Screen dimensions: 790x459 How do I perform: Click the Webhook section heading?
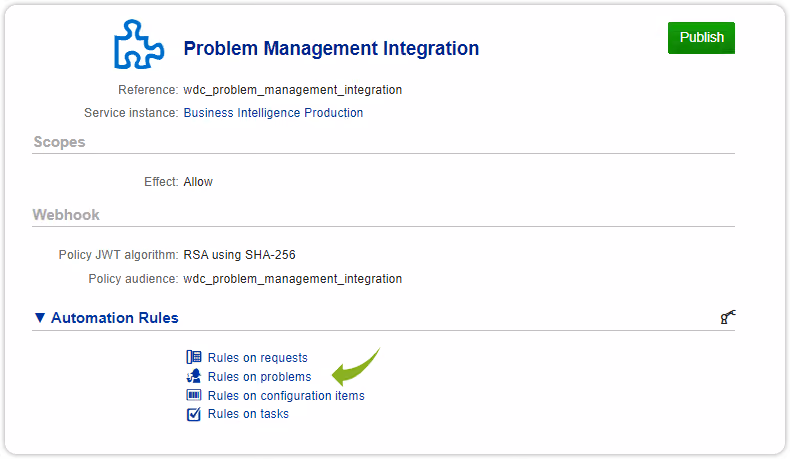click(66, 215)
